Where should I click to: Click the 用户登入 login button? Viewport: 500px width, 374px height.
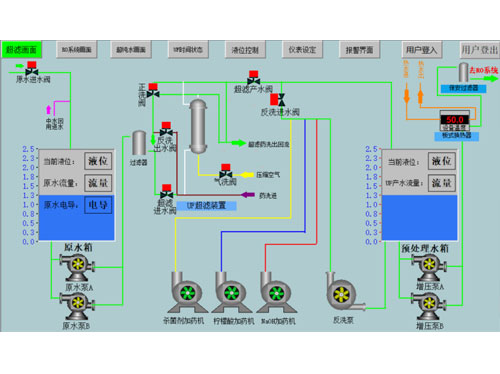tap(422, 50)
